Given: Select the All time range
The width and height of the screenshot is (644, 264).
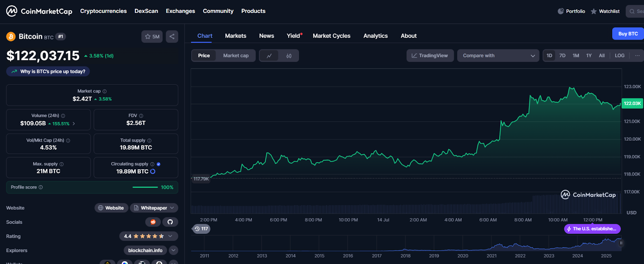Looking at the screenshot, I should (x=602, y=56).
